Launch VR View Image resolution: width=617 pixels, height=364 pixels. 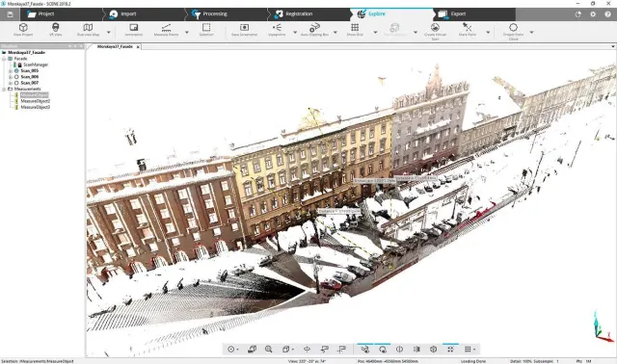[x=56, y=30]
